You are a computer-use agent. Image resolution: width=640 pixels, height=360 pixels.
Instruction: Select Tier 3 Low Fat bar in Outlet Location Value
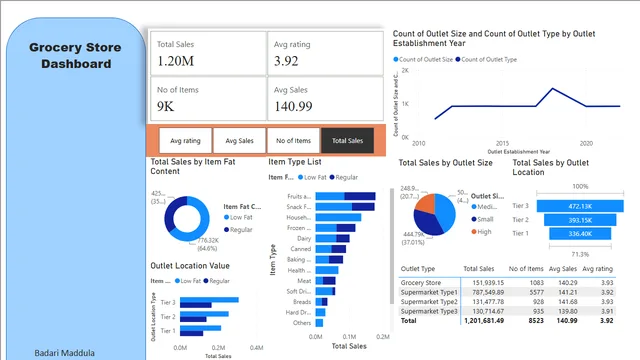(209, 300)
